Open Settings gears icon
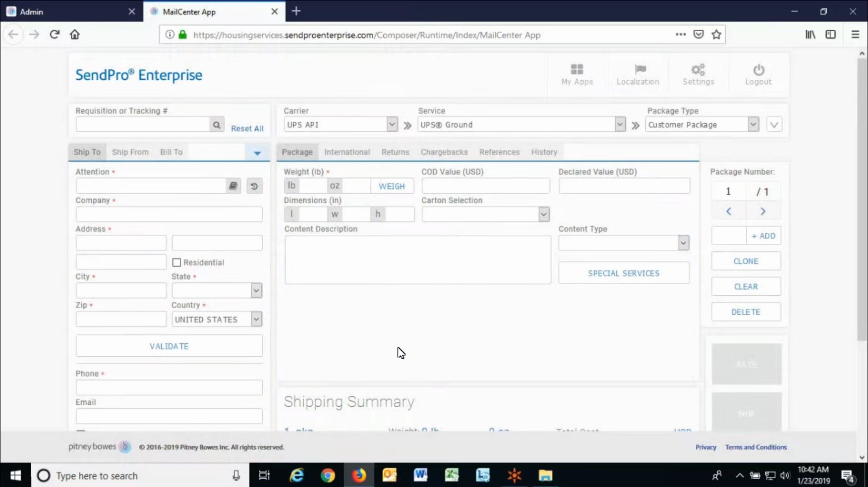 click(x=698, y=69)
